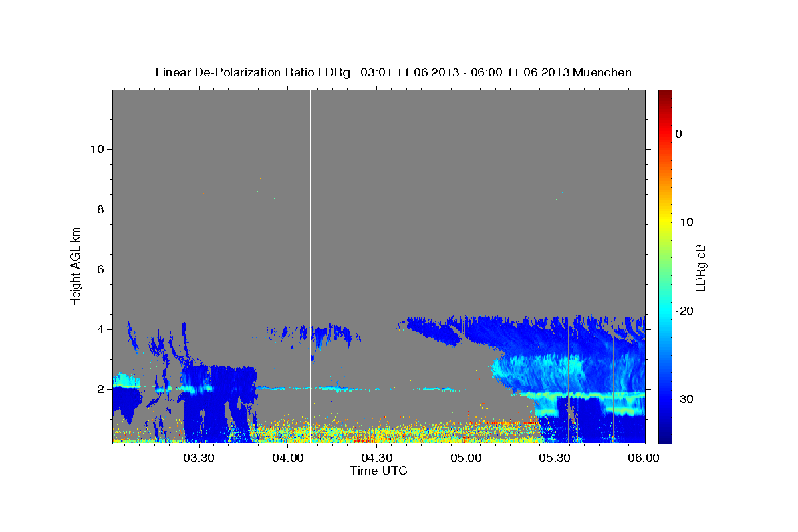Click the colorbar value label 0
Screen dimensions: 798x532
tap(679, 134)
